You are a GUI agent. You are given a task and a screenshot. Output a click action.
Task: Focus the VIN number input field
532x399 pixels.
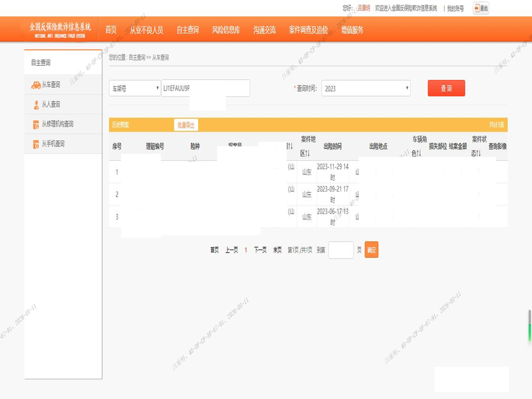205,88
